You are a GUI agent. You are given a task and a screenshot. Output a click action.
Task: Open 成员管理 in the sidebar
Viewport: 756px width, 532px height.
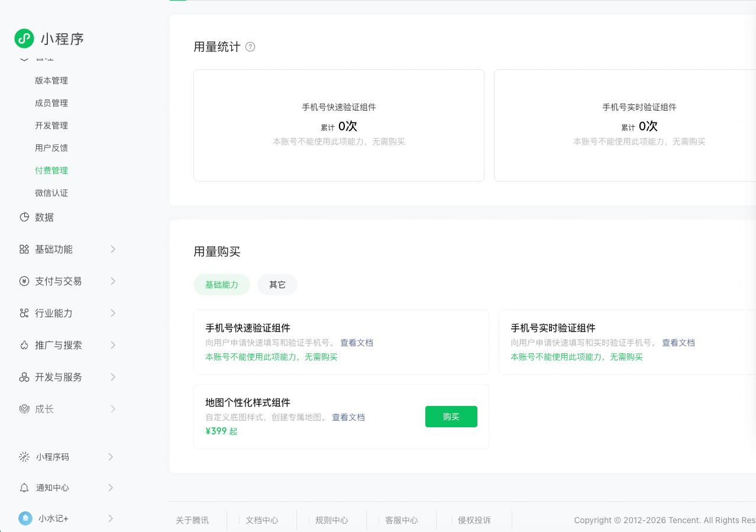click(x=51, y=103)
